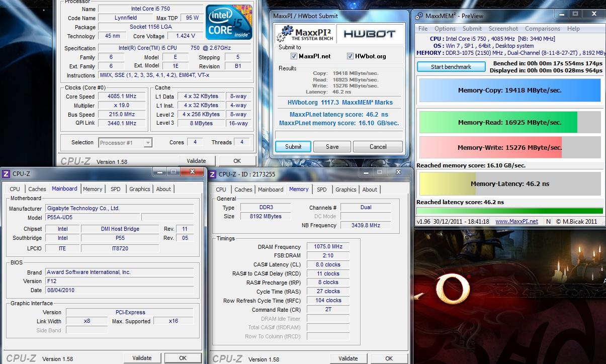606x364 pixels.
Task: Click the Memory-Latency result bar
Action: [x=509, y=184]
